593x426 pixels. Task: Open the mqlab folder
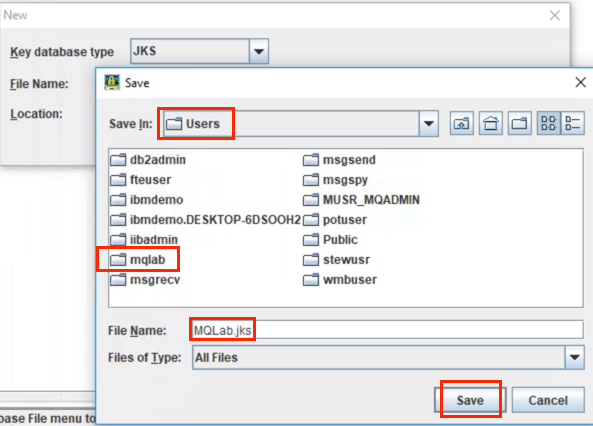(x=138, y=260)
